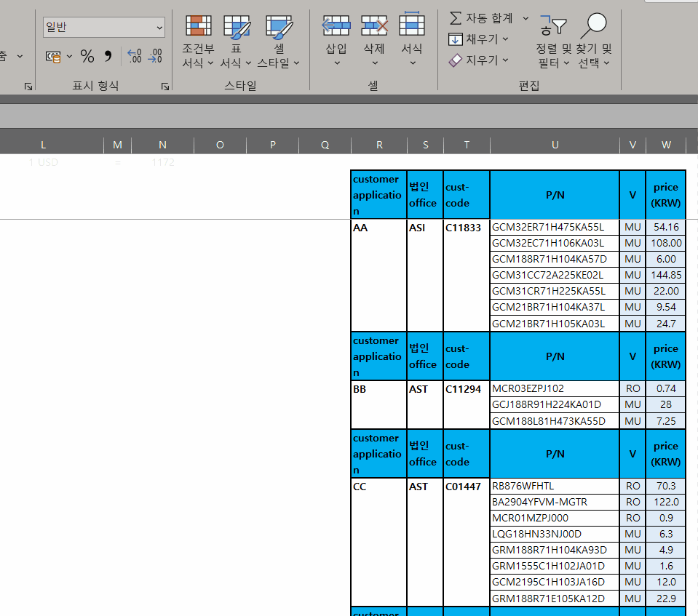Screen dimensions: 698x616
Task: Open Find & Select (찾기 및 선택)
Action: point(594,41)
